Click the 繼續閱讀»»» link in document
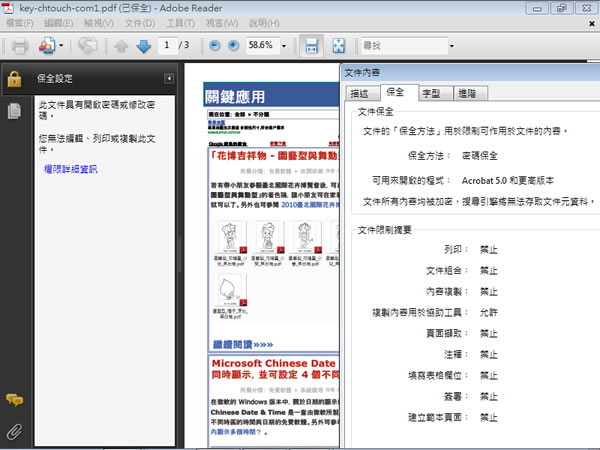Screen dimensions: 600x450 pyautogui.click(x=243, y=344)
